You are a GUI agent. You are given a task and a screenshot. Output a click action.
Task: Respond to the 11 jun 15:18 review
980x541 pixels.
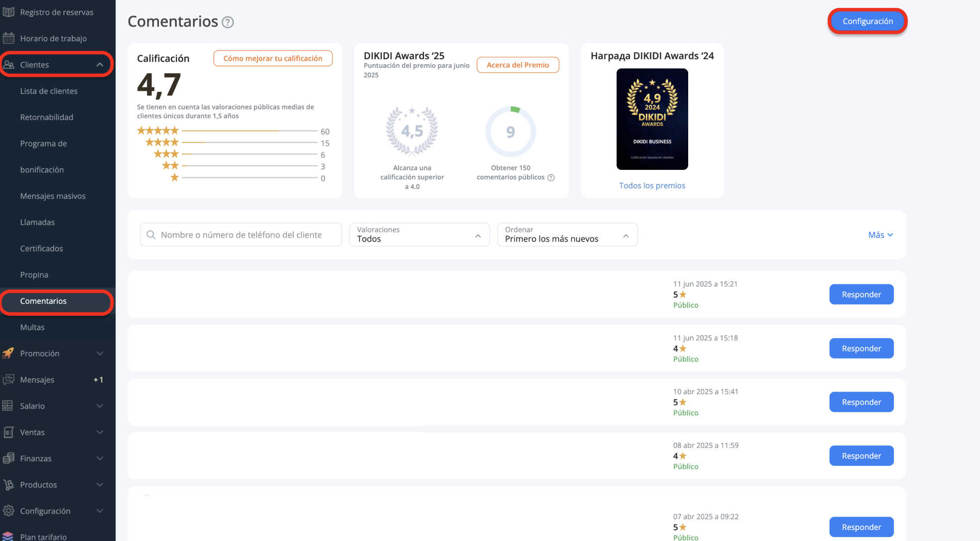[x=861, y=348]
